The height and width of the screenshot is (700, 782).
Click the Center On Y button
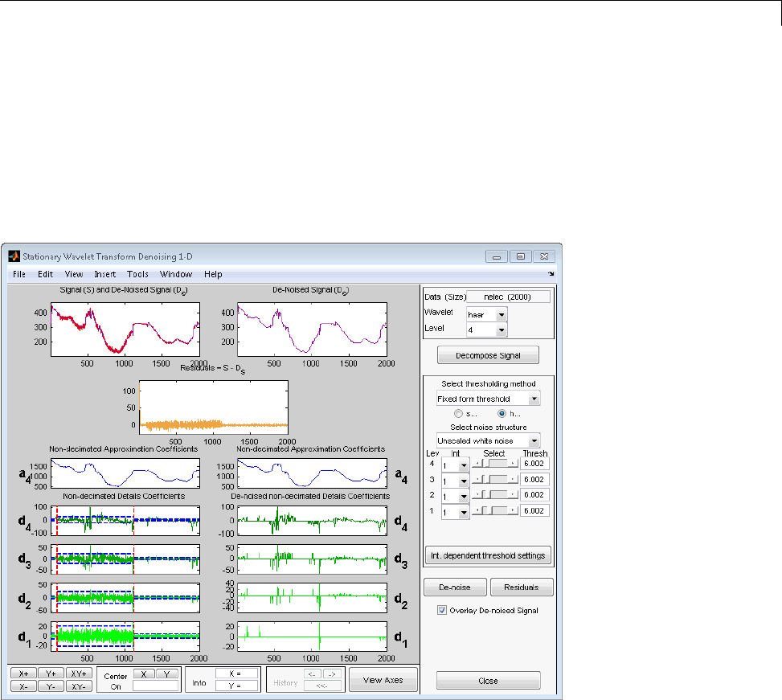coord(166,673)
